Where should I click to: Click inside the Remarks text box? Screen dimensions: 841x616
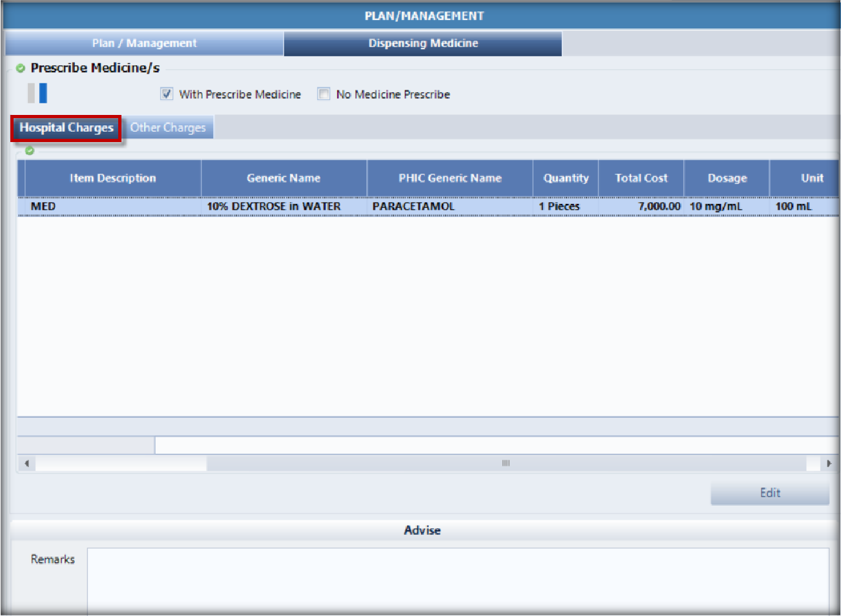(457, 578)
